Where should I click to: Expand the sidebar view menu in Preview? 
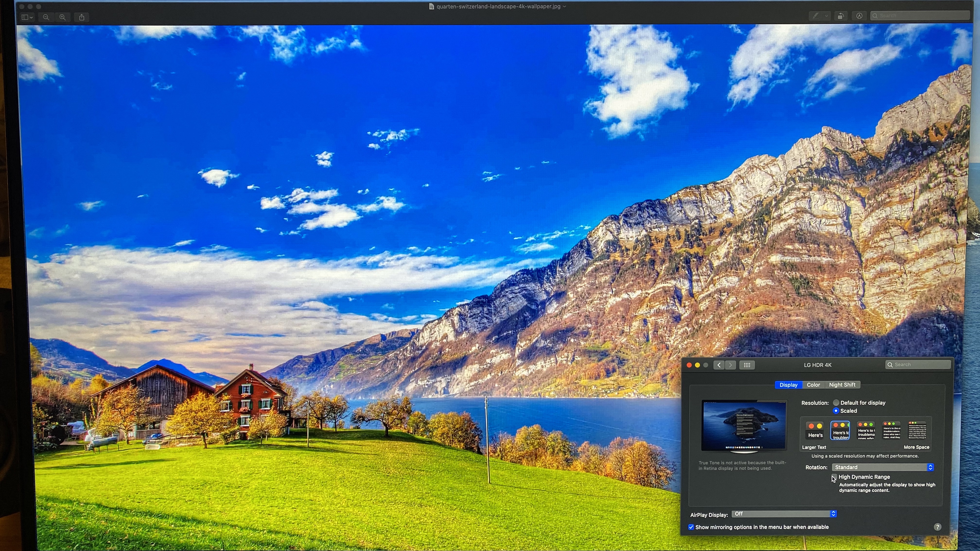click(x=27, y=17)
